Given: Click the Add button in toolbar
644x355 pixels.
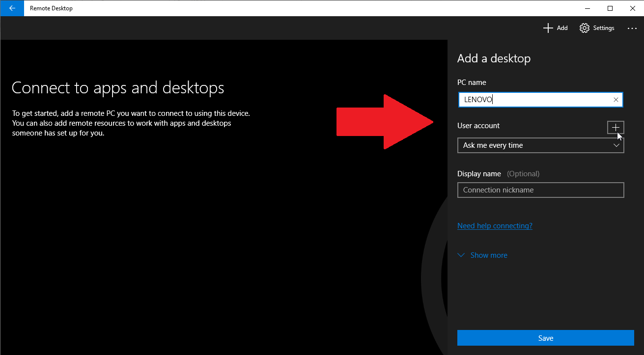Looking at the screenshot, I should (556, 28).
